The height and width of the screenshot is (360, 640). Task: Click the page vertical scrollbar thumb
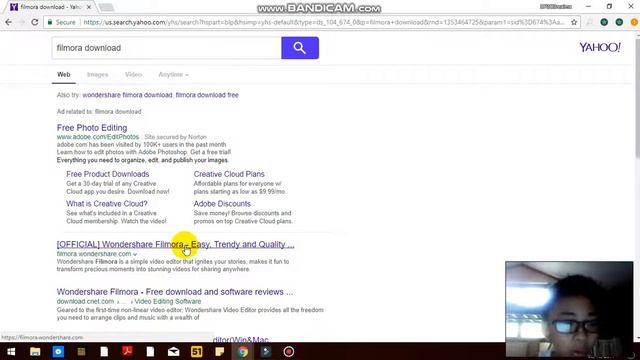tap(637, 97)
